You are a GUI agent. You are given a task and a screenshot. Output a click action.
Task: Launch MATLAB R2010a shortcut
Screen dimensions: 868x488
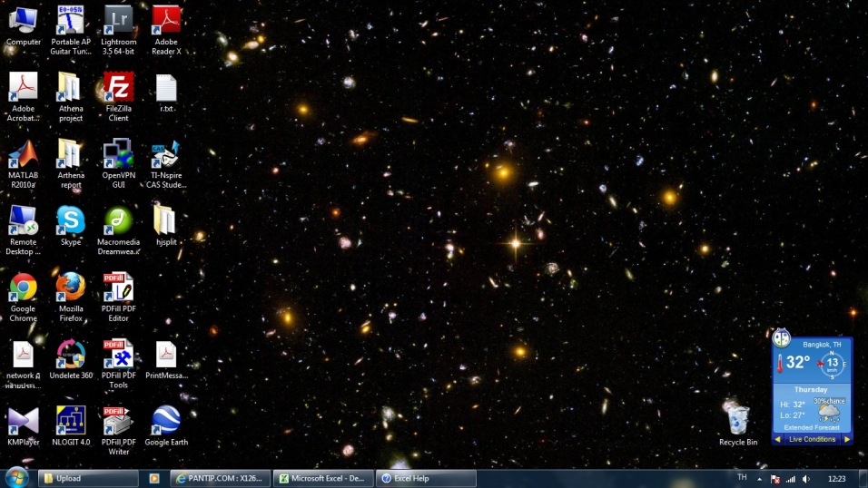point(24,164)
